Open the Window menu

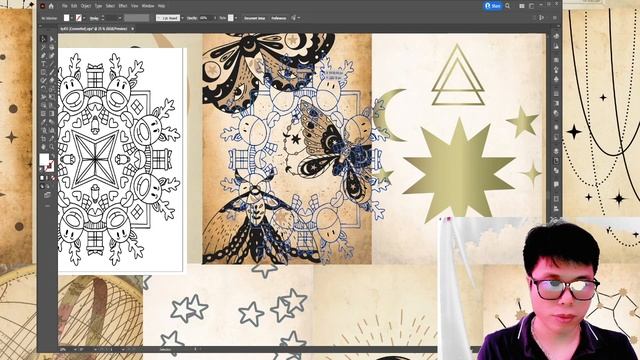148,6
